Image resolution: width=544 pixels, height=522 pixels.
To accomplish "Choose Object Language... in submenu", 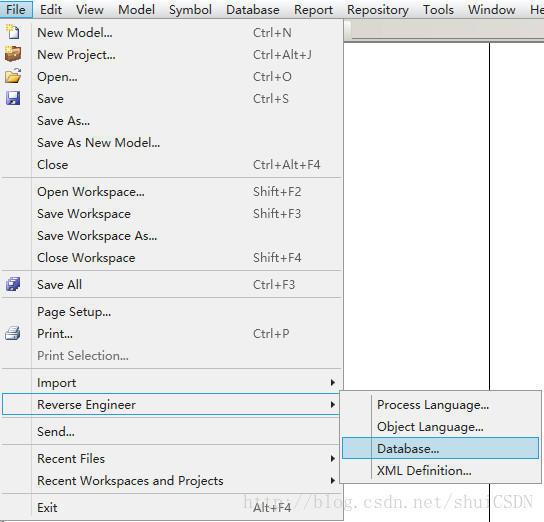I will click(x=440, y=427).
